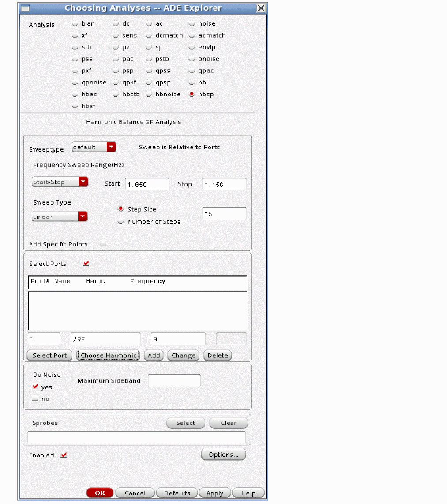Select the tran analysis radio button

click(x=75, y=24)
